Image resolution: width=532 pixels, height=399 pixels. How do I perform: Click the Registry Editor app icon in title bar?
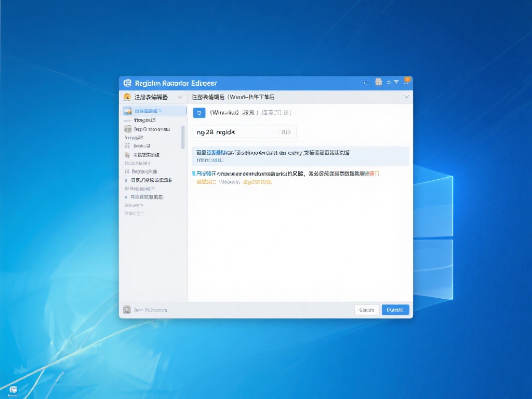coord(127,83)
